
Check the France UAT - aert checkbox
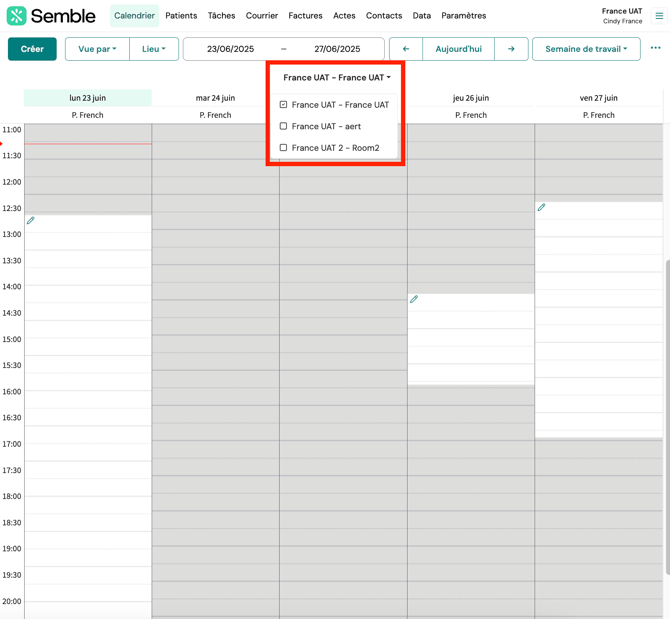(284, 127)
